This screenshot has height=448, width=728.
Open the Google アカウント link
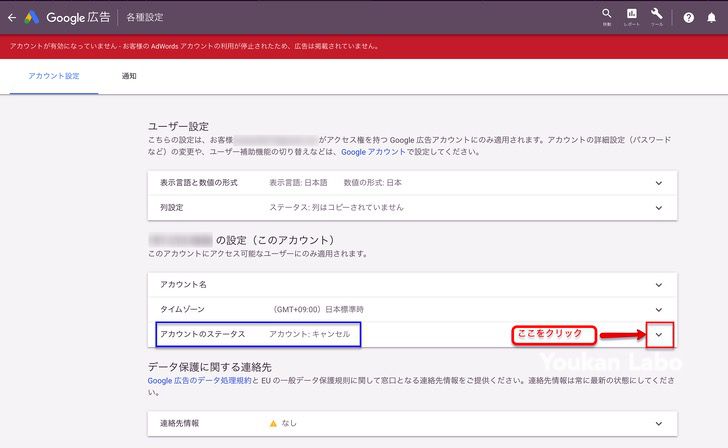[x=373, y=152]
